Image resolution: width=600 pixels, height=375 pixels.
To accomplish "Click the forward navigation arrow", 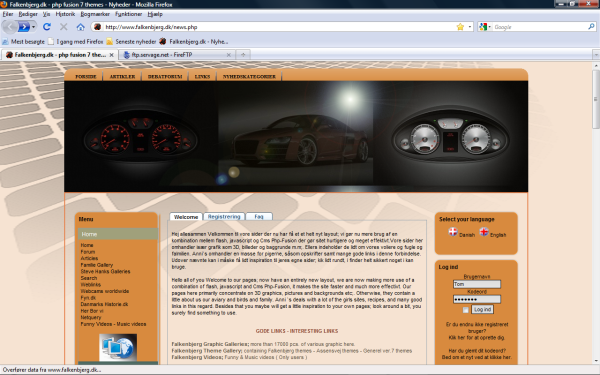I will pos(24,27).
